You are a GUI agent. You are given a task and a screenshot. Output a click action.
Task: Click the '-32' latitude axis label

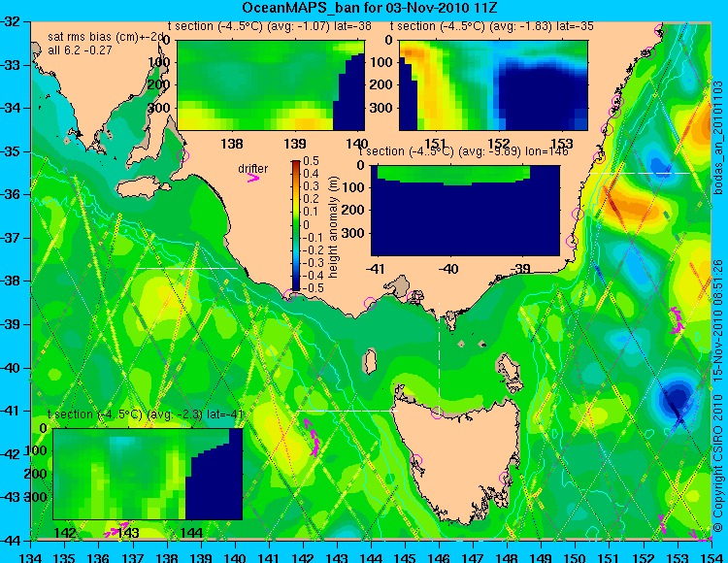point(12,21)
